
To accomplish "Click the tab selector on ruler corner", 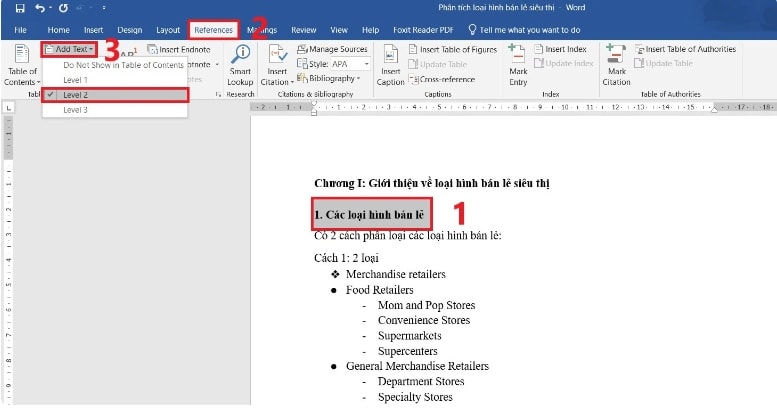I will 8,107.
